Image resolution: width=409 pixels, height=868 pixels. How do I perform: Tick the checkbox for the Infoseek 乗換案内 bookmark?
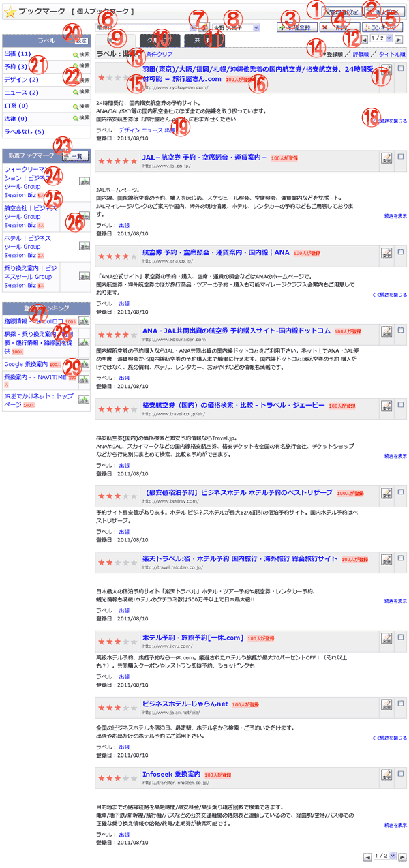point(400,774)
